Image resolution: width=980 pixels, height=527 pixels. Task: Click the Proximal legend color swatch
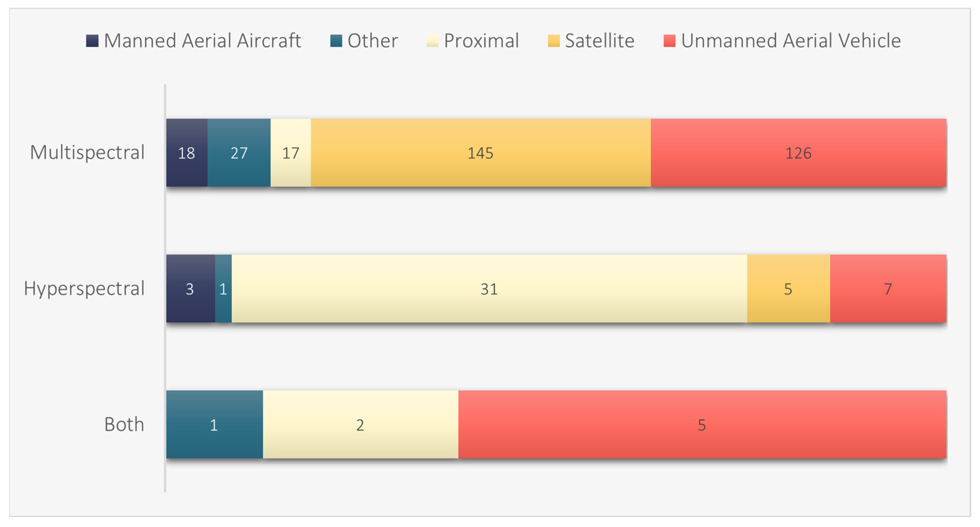click(432, 41)
